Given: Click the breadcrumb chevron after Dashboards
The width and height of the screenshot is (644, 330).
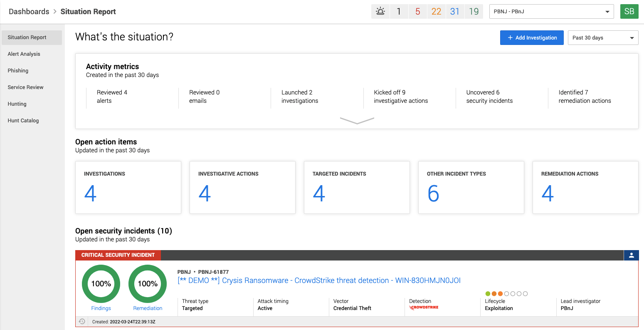Looking at the screenshot, I should (x=55, y=11).
